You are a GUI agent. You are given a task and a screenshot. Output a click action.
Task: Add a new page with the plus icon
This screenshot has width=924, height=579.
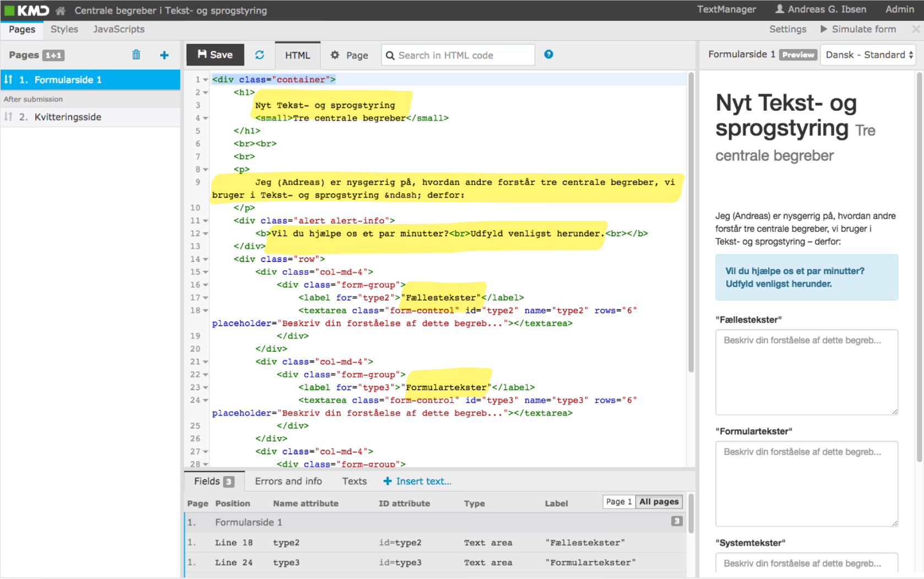coord(164,55)
